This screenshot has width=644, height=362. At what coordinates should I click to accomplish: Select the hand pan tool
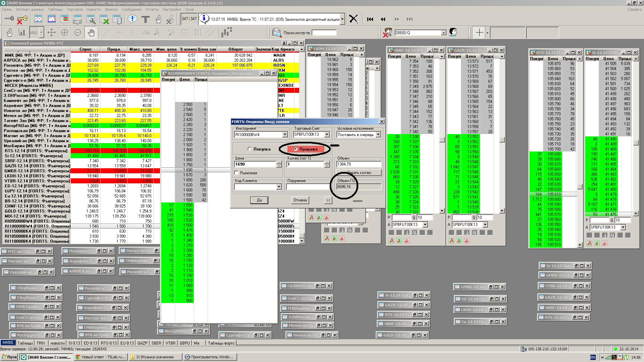(x=91, y=33)
